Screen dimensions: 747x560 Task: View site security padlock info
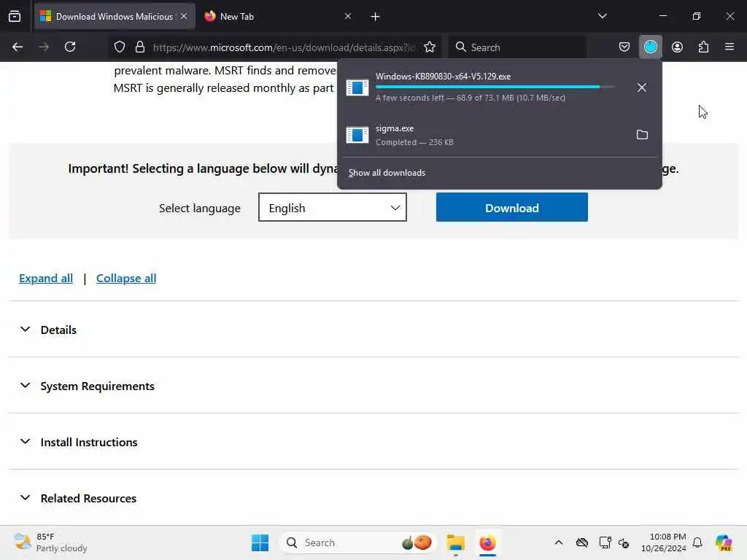coord(139,47)
